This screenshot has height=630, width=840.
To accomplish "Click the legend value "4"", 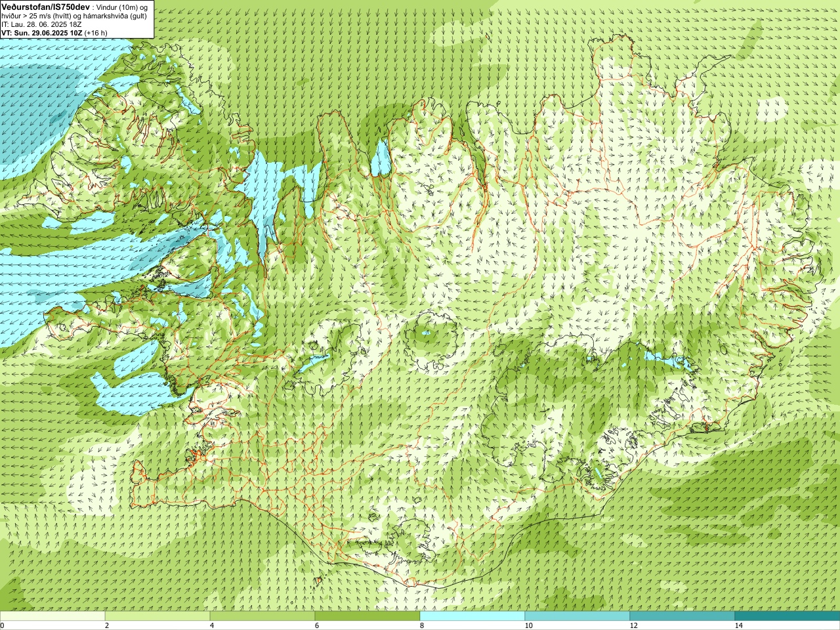I will (x=212, y=625).
